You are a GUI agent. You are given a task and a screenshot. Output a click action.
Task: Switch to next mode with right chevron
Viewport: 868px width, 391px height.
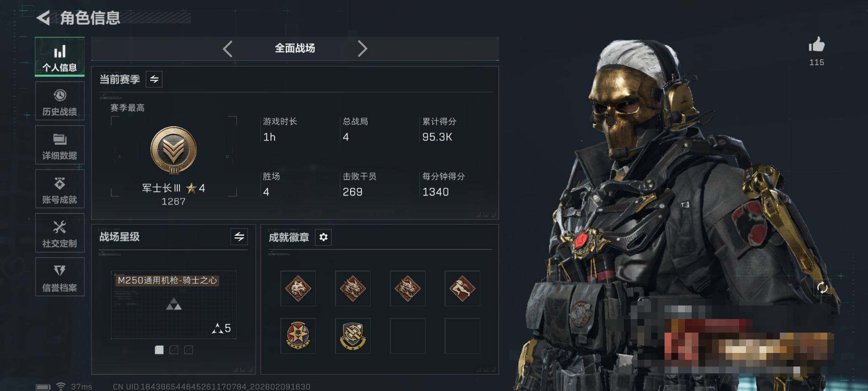tap(362, 48)
